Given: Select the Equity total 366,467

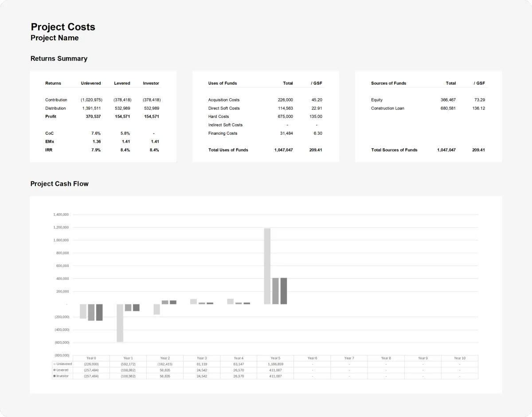Looking at the screenshot, I should (448, 100).
